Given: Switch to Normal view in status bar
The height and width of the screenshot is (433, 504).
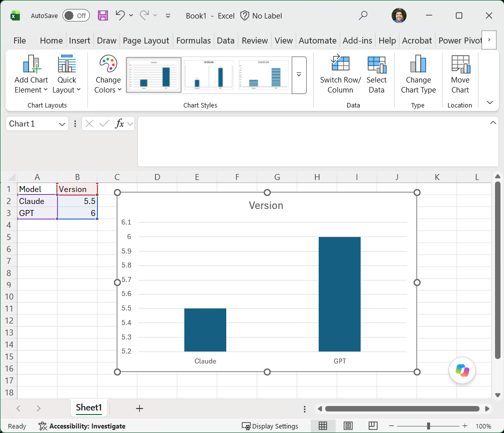Looking at the screenshot, I should point(323,426).
